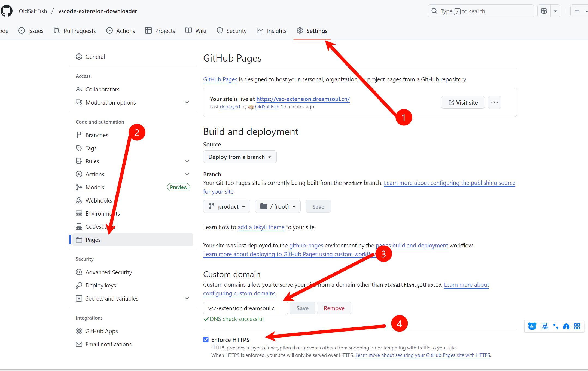
Task: Toggle the Enforce HTTPS checkbox
Action: click(x=206, y=339)
